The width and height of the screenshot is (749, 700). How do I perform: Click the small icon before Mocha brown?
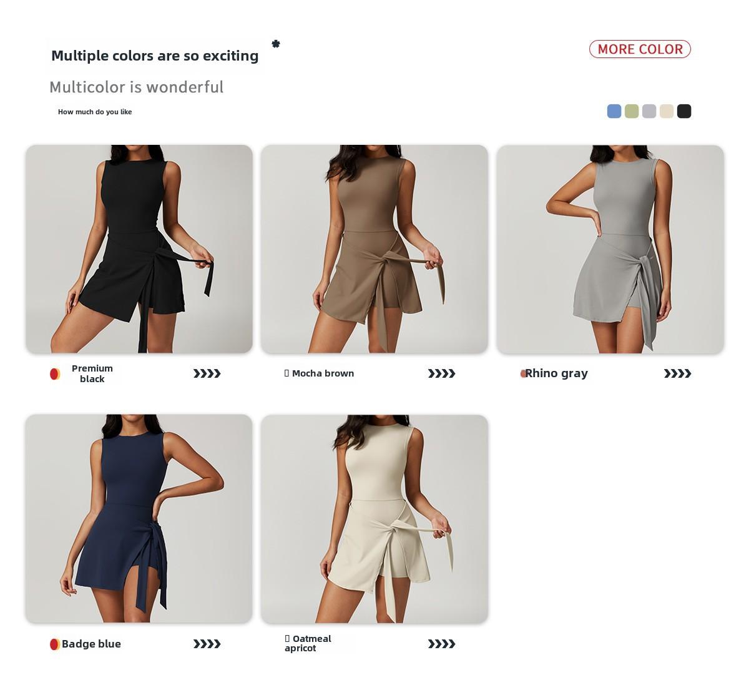click(x=287, y=373)
